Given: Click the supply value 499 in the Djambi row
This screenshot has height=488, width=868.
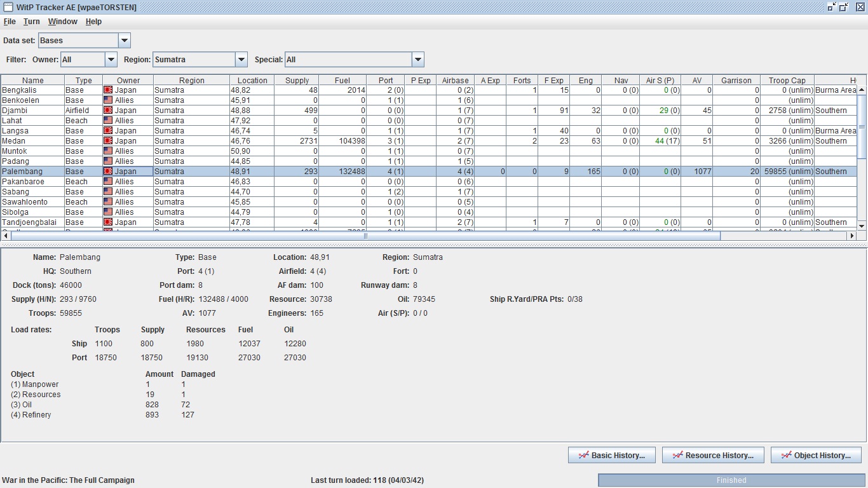Looking at the screenshot, I should (x=311, y=111).
